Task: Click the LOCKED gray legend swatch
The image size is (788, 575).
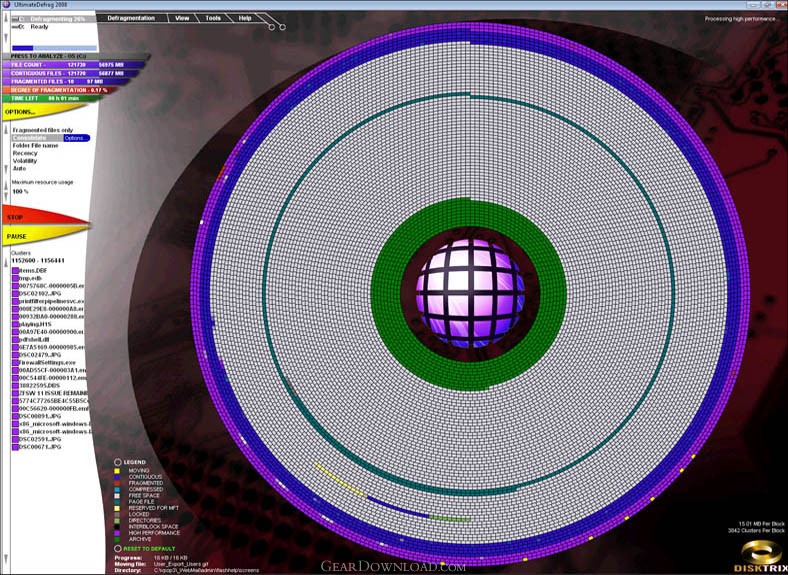Action: click(117, 514)
